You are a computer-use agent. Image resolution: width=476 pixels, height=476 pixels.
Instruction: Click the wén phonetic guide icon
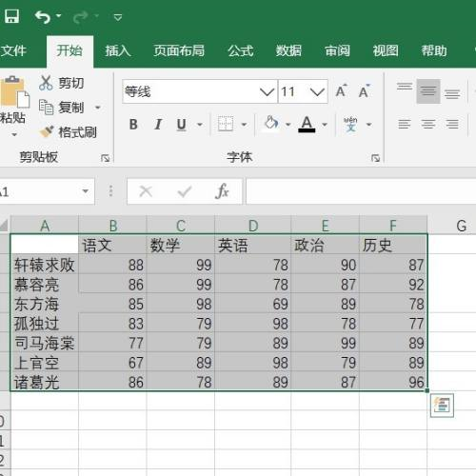tap(350, 124)
